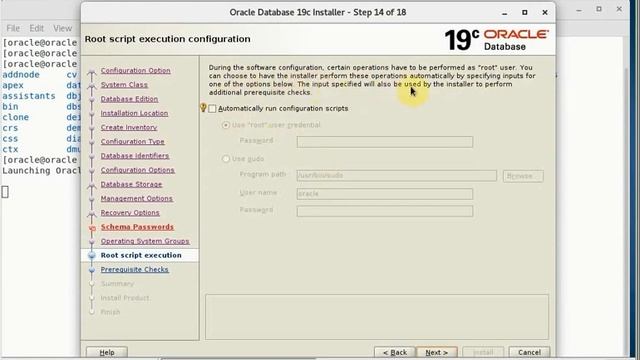This screenshot has height=360, width=640.
Task: Click 'addnode' in terminal listing
Action: 21,75
